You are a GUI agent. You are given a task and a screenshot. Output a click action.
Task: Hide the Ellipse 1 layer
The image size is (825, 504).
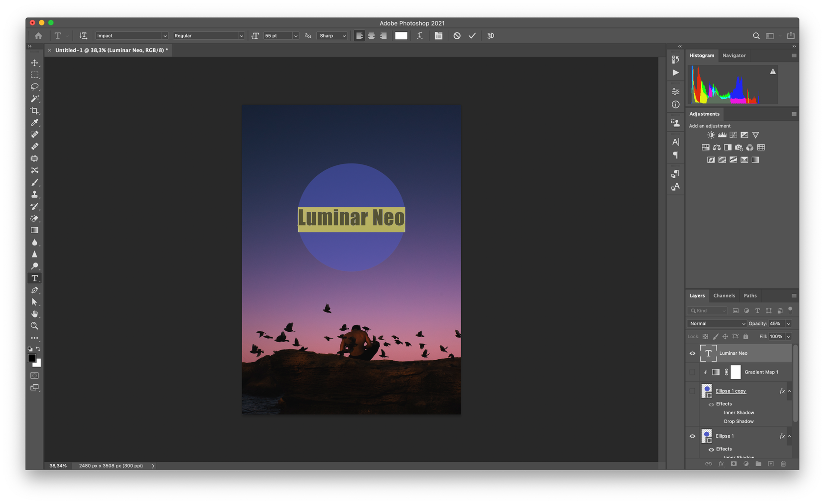click(x=692, y=436)
